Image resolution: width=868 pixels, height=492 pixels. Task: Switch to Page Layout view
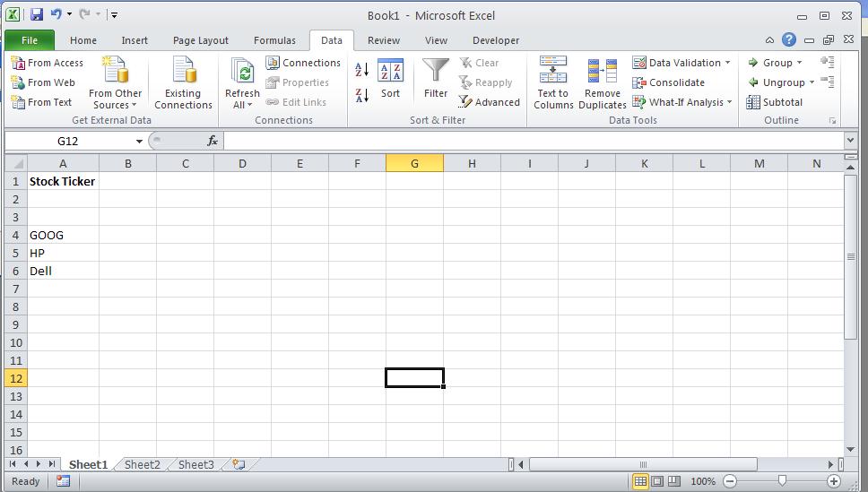pos(657,481)
